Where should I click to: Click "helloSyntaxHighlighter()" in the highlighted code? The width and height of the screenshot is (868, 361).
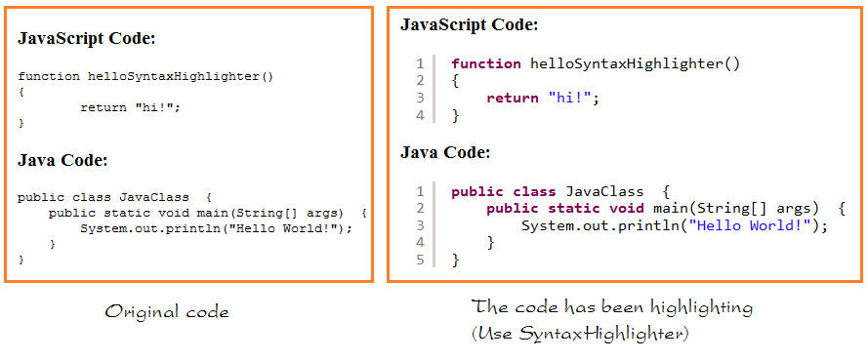point(635,63)
